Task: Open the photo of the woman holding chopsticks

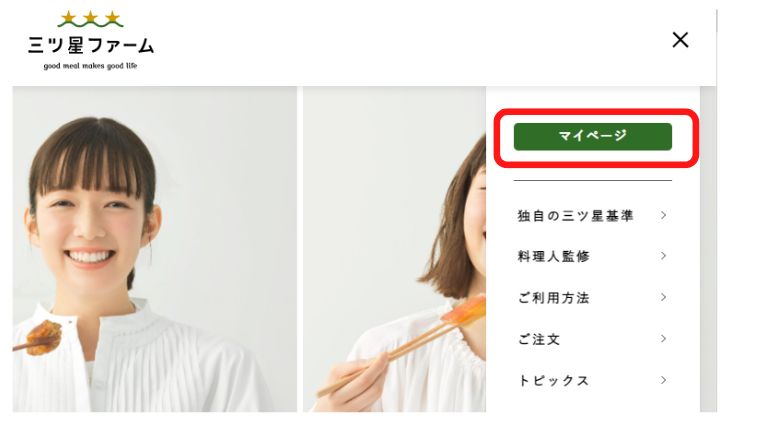Action: point(395,249)
